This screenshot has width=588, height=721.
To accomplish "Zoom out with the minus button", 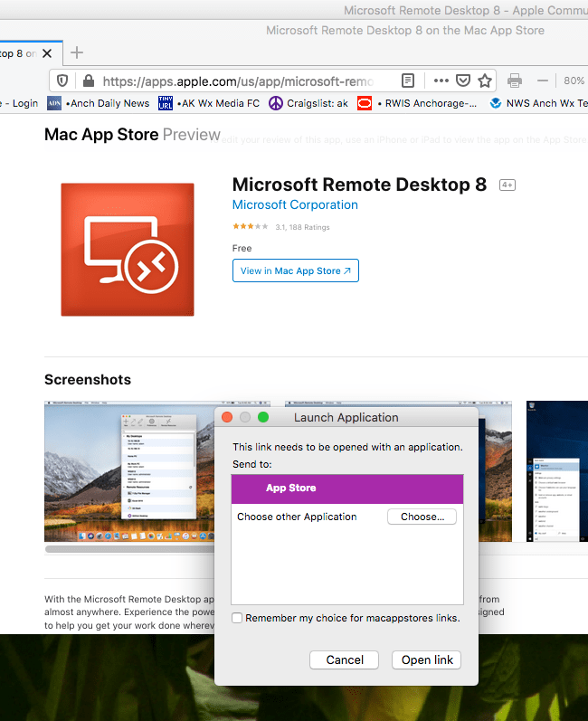I will (x=543, y=81).
